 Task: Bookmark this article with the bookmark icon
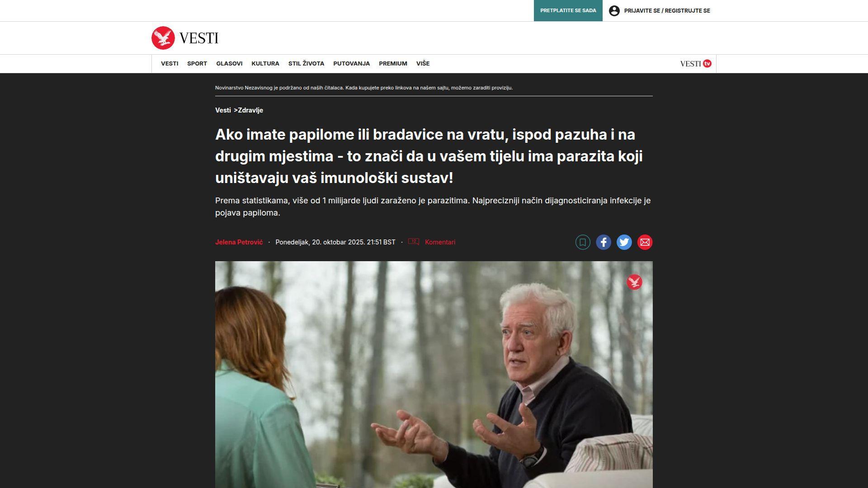[583, 242]
